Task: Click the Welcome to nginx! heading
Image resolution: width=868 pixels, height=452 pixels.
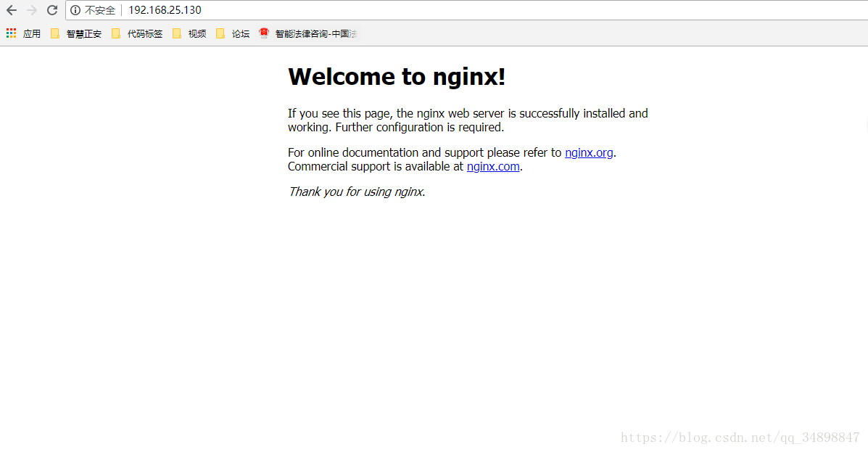Action: point(397,76)
